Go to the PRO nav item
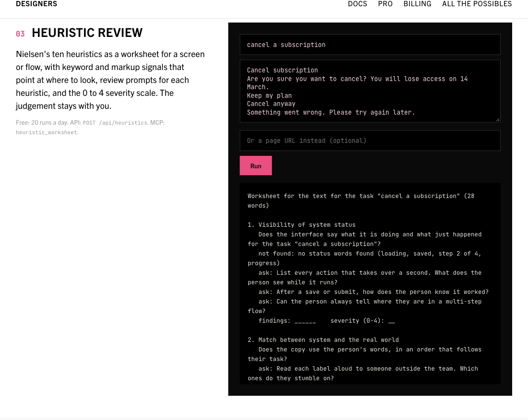 385,4
